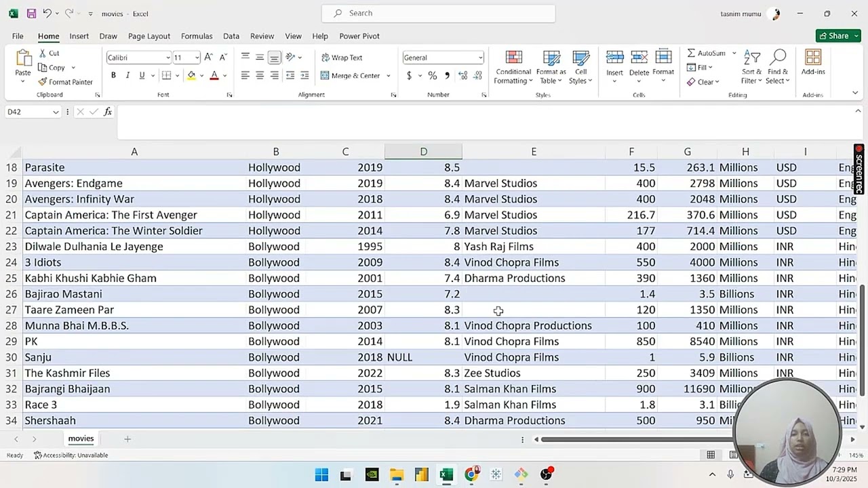Expand the formula bar
Viewport: 868px width, 488px height.
click(858, 111)
